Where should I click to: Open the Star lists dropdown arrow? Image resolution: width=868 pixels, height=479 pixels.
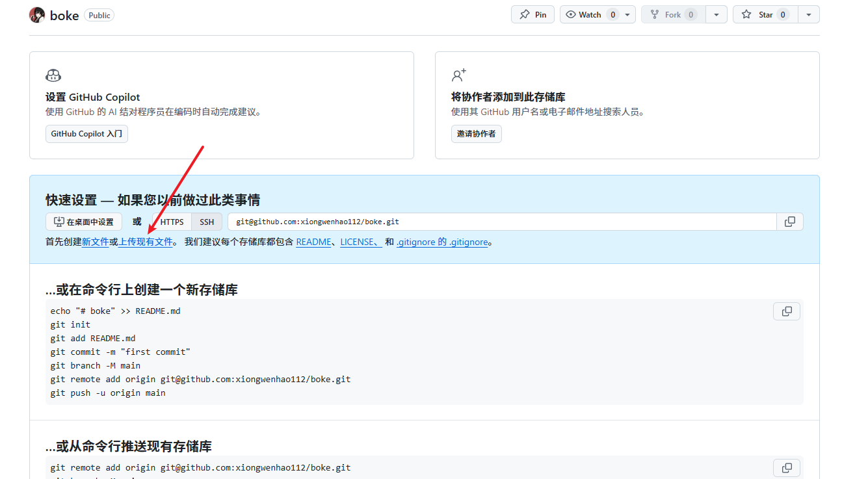809,14
